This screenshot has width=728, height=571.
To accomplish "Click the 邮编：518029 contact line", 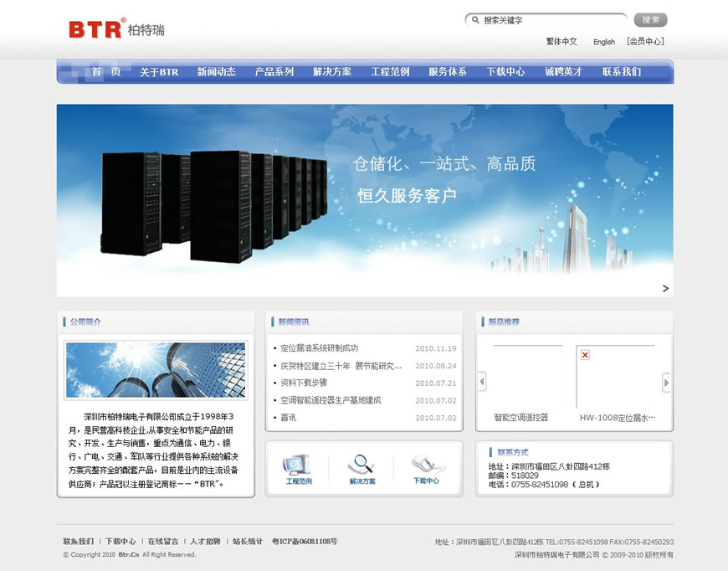I will point(513,476).
